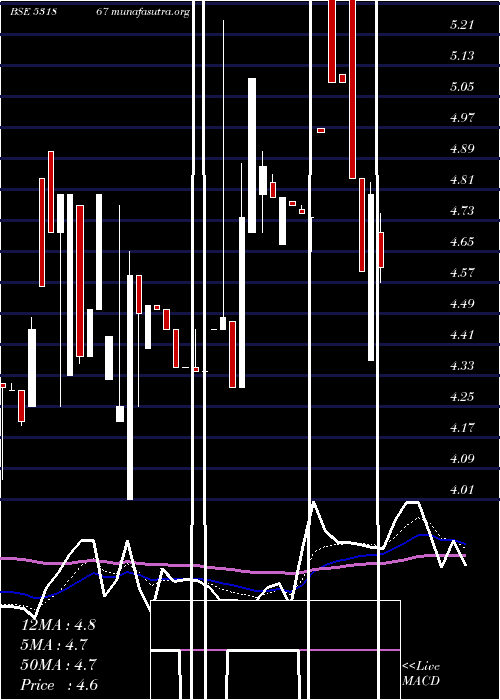The width and height of the screenshot is (500, 700).
Task: Click the munafasutra.org watermark text
Action: (150, 12)
